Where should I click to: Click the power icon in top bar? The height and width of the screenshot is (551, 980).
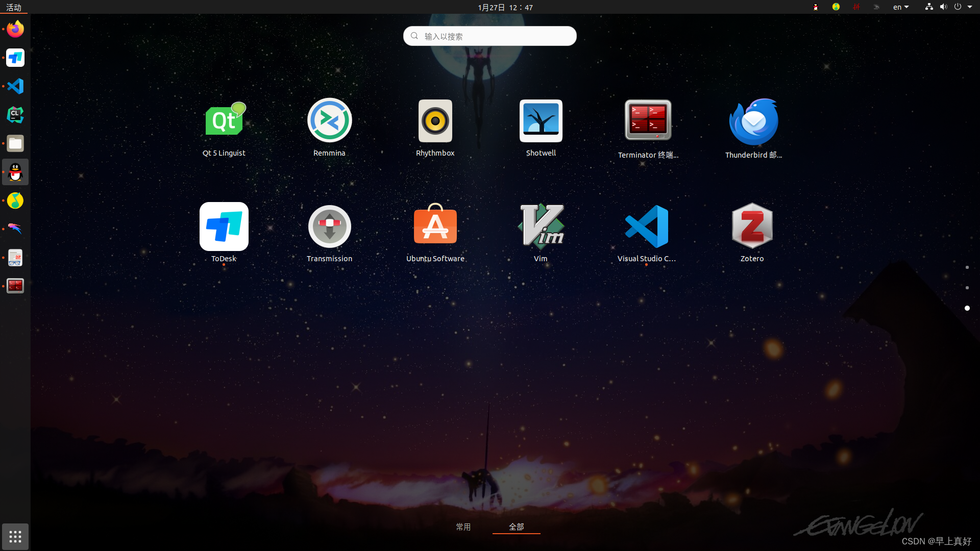(958, 7)
